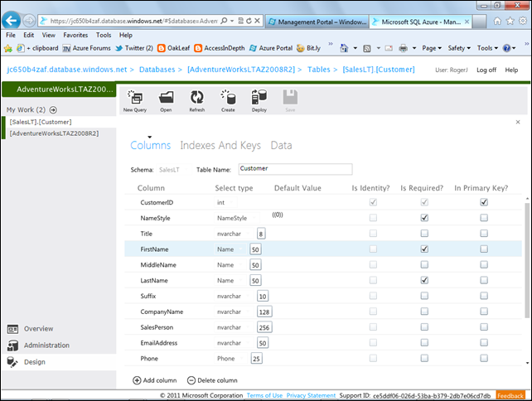Check Phone In Primary Key checkbox
532x401 pixels.
(x=484, y=358)
